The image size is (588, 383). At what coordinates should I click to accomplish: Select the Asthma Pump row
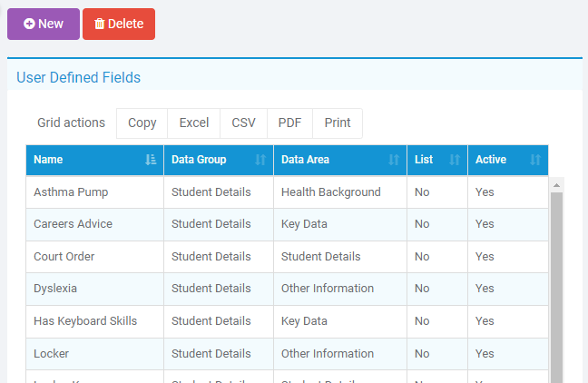pyautogui.click(x=288, y=192)
